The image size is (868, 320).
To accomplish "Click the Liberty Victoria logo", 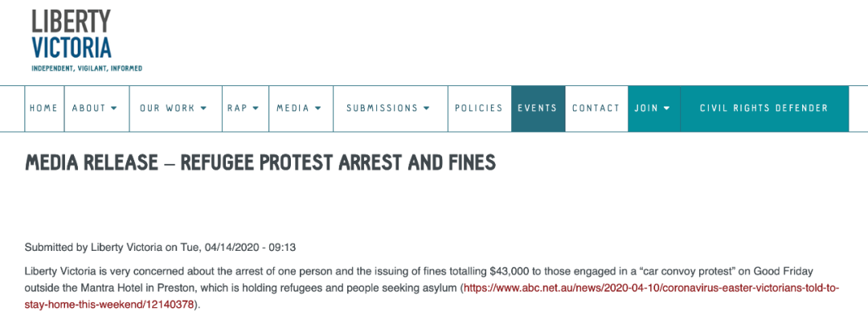I will coord(87,40).
